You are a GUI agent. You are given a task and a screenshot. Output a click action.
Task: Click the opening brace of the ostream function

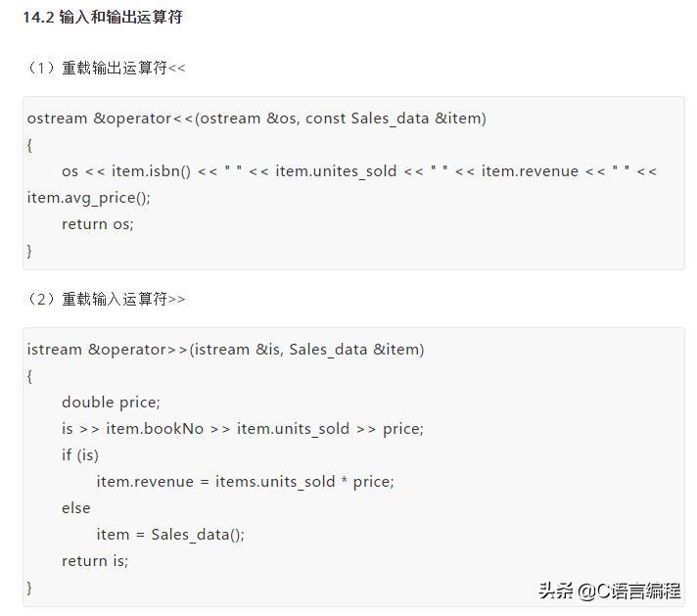(30, 145)
